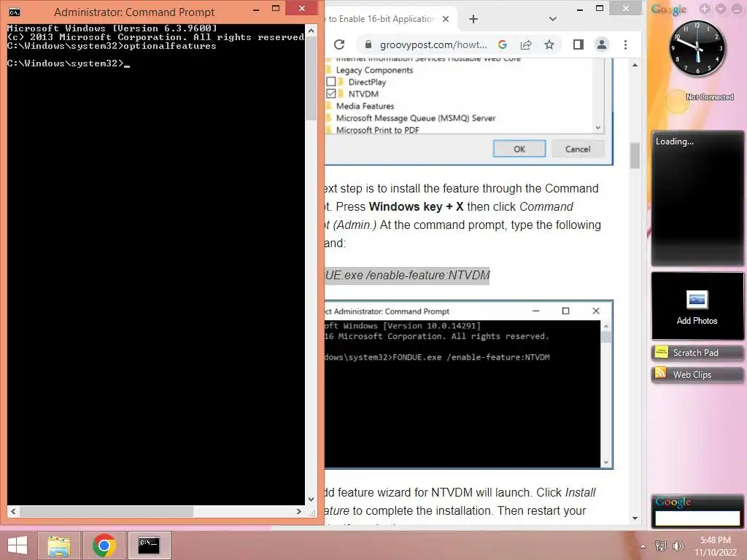Click the sidebar minimize icon
The image size is (747, 560).
(x=737, y=9)
